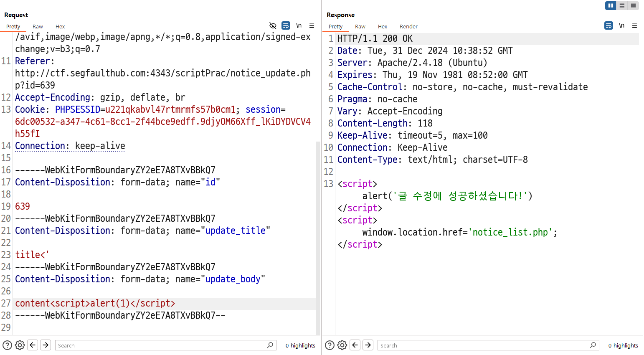The width and height of the screenshot is (644, 355).
Task: Click 'Pragma: no-cache' header line
Action: click(378, 99)
